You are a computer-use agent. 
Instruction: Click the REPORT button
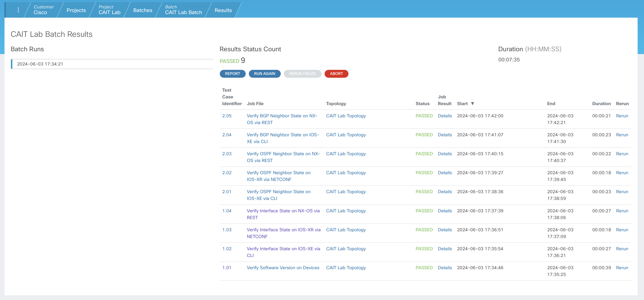(x=232, y=74)
